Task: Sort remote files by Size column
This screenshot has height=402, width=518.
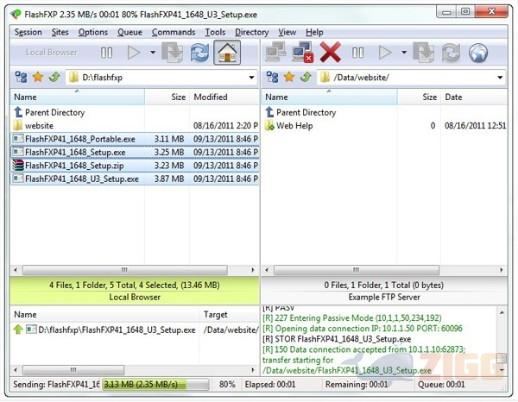Action: pyautogui.click(x=419, y=97)
